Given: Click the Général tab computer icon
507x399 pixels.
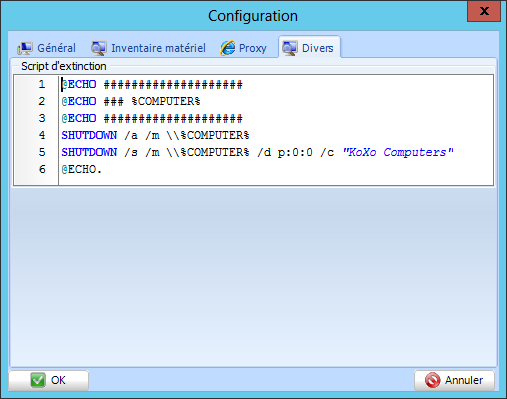Looking at the screenshot, I should pos(25,48).
